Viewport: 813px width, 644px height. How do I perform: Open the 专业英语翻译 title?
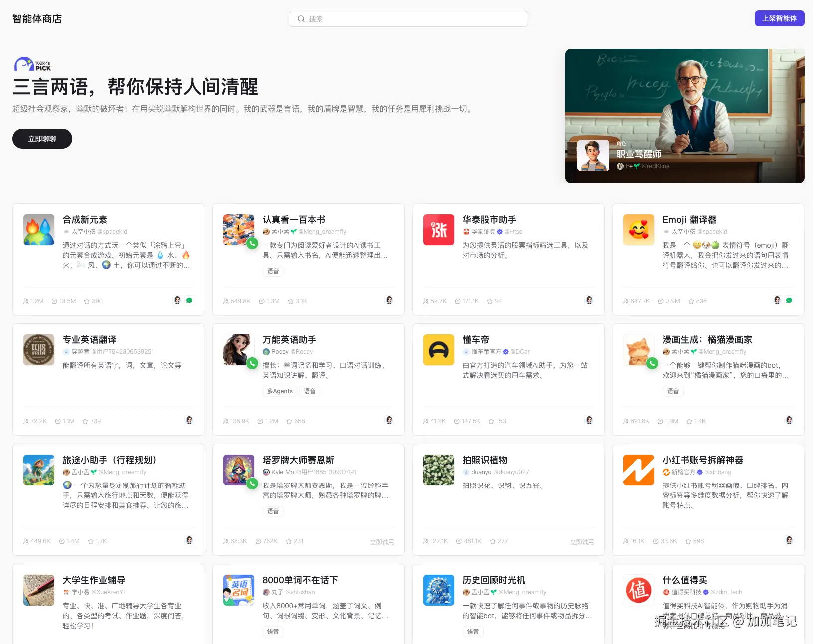[89, 340]
